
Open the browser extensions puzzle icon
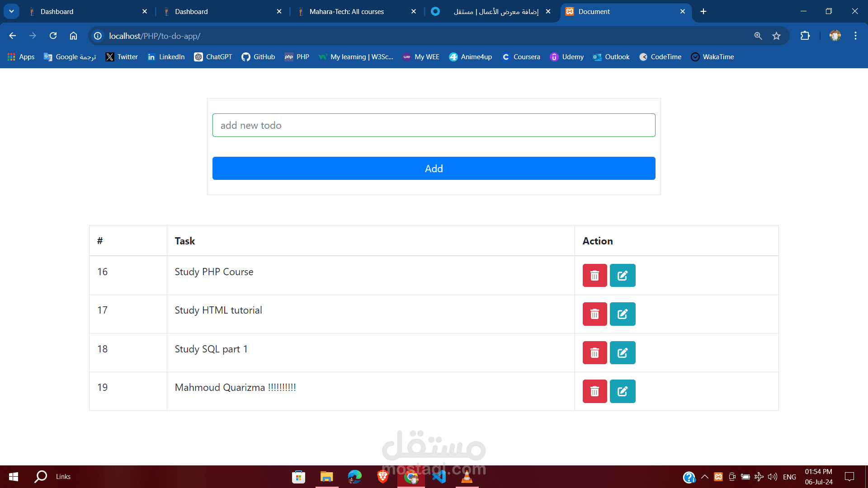(x=805, y=36)
